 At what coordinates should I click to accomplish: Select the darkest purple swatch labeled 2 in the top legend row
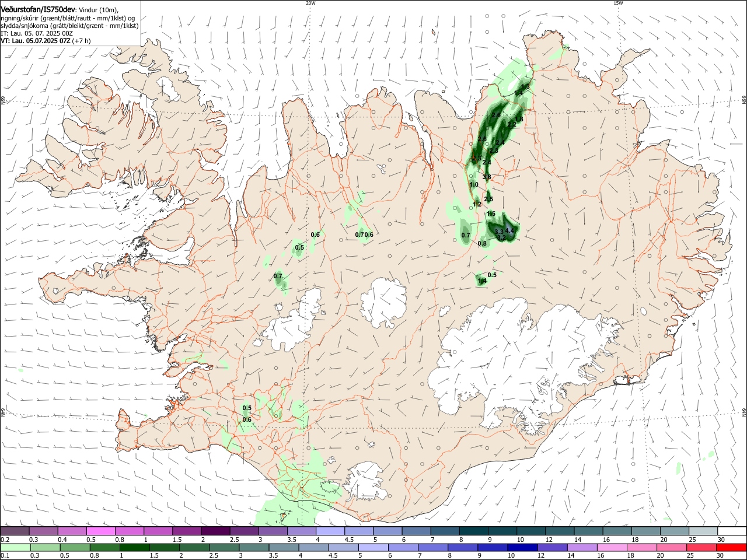pyautogui.click(x=215, y=531)
